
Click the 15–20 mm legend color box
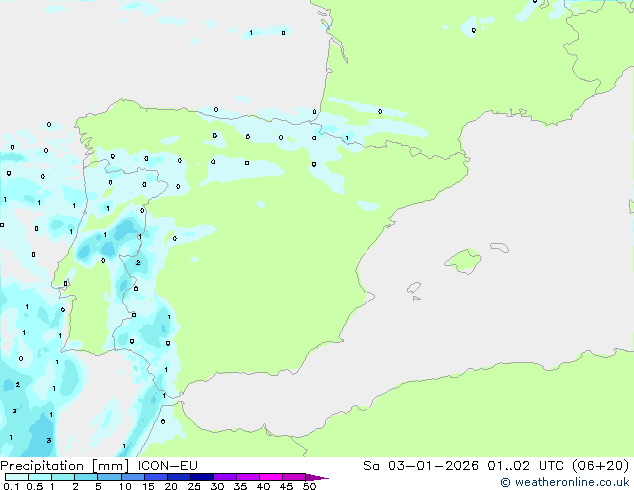pos(155,477)
